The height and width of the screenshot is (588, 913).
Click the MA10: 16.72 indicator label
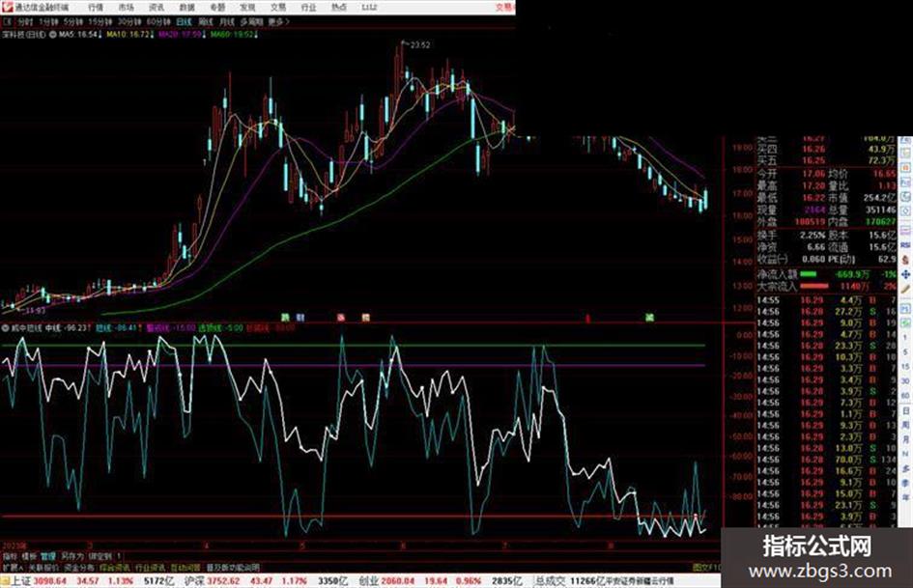pos(128,35)
